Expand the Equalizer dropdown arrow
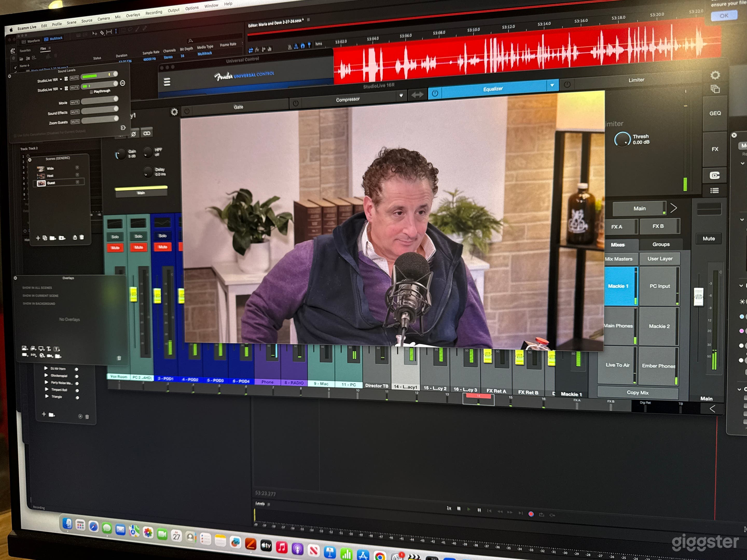Image resolution: width=747 pixels, height=560 pixels. (x=552, y=85)
